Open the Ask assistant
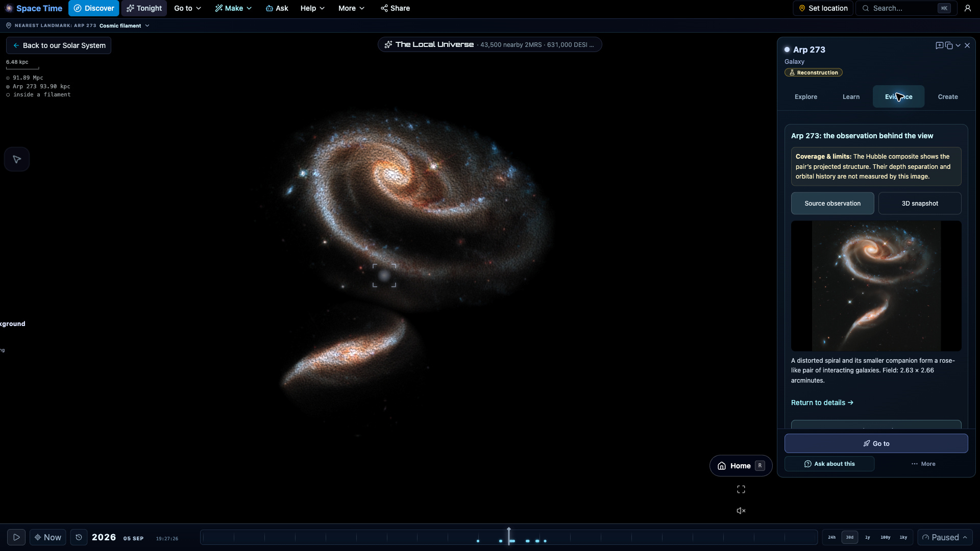 [277, 8]
